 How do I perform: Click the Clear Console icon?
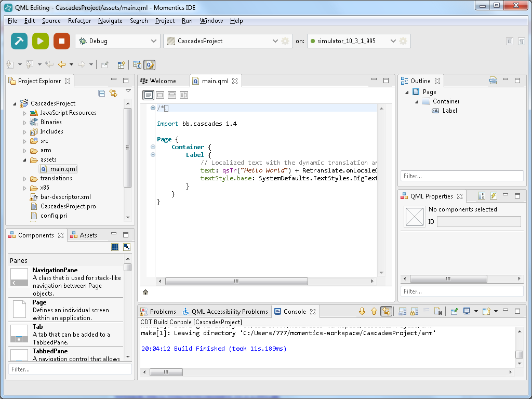(x=438, y=312)
